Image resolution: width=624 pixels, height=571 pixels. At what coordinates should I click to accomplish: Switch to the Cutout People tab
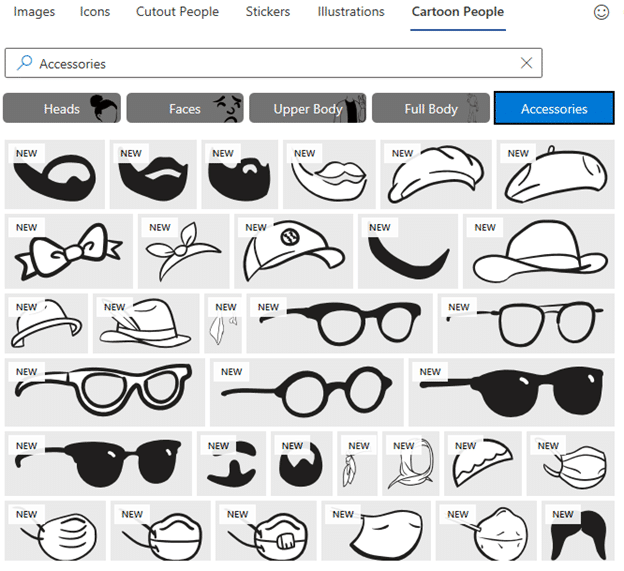click(x=178, y=12)
